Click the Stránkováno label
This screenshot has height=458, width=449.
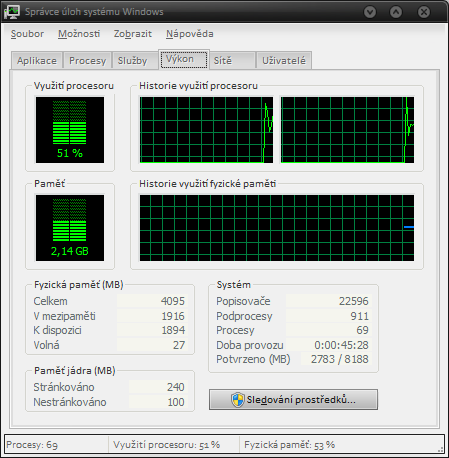point(64,387)
